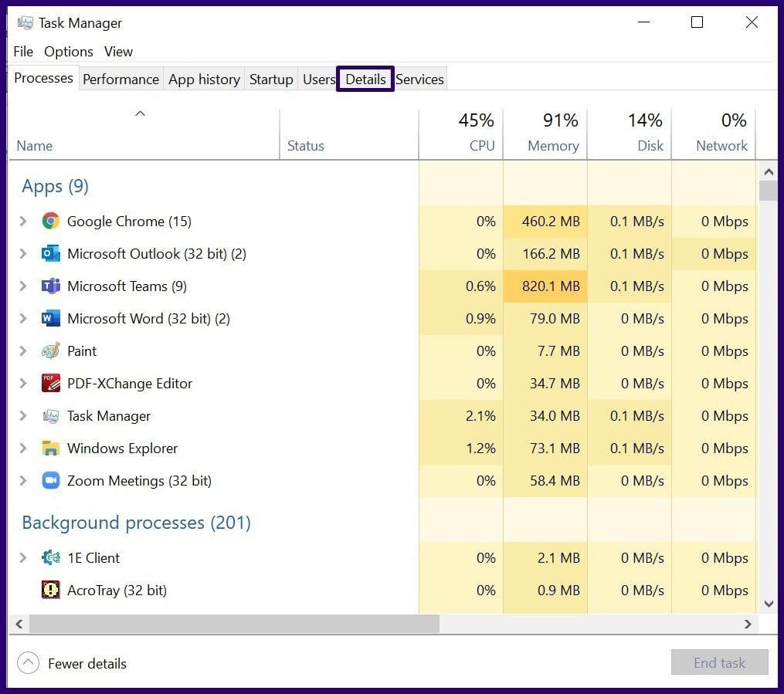Viewport: 784px width, 694px height.
Task: Select the Processes tab
Action: [43, 78]
